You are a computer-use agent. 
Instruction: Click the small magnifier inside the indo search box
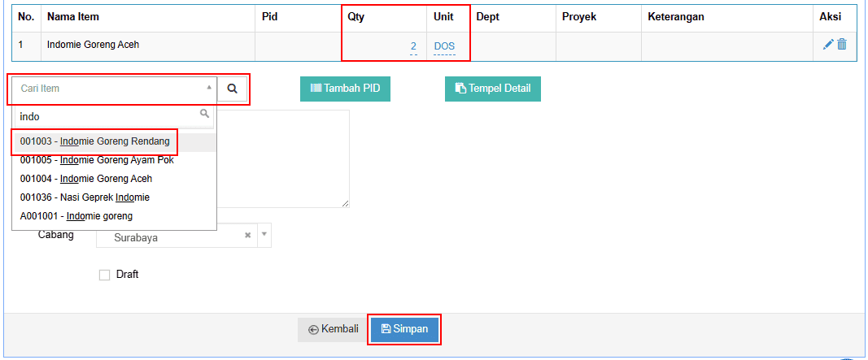[x=204, y=114]
